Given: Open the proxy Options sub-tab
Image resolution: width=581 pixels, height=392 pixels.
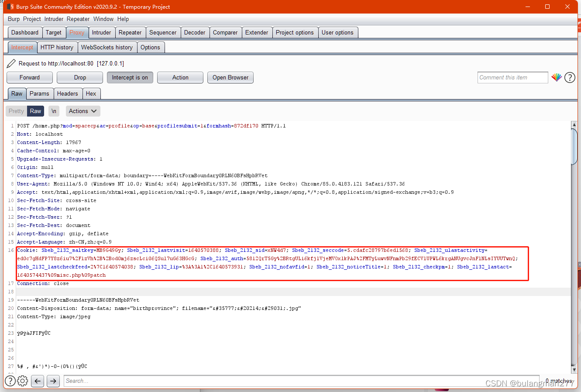Looking at the screenshot, I should (x=150, y=47).
